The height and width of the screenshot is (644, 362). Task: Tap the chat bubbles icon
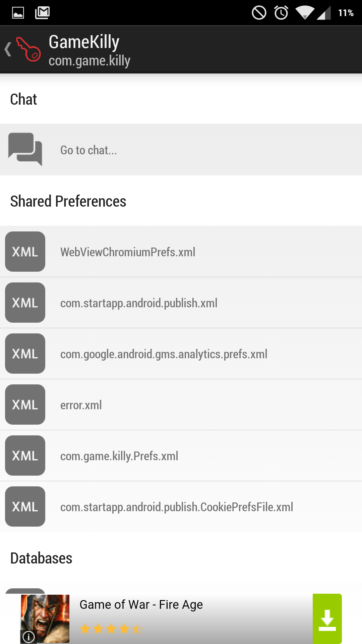point(25,149)
